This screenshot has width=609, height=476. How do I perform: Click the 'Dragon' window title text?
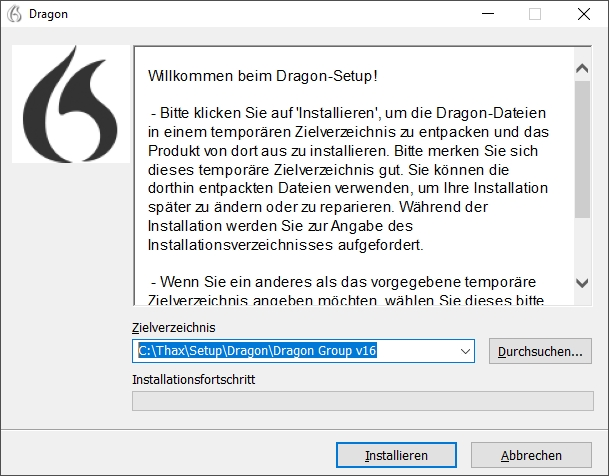[48, 14]
